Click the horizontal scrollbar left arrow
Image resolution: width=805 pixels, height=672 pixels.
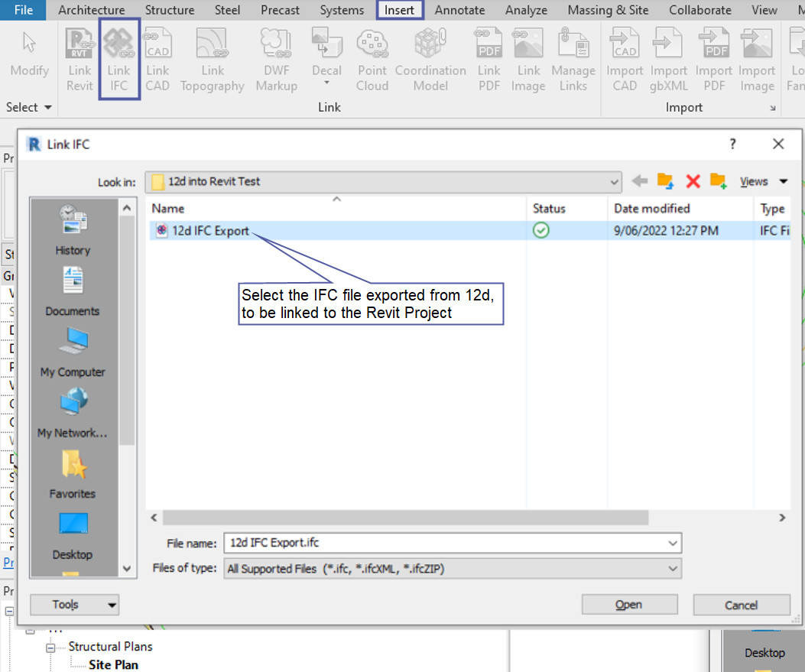coord(154,518)
